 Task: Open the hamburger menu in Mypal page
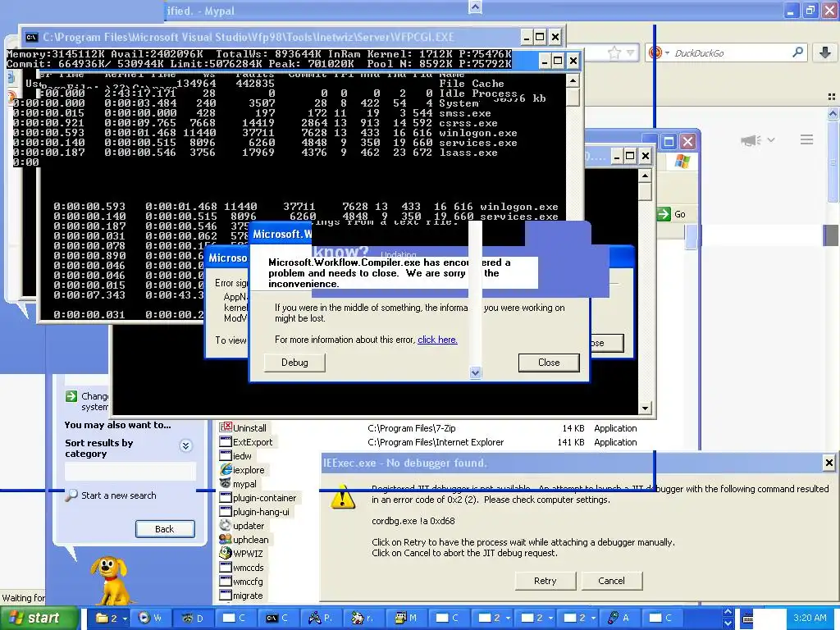(x=807, y=139)
